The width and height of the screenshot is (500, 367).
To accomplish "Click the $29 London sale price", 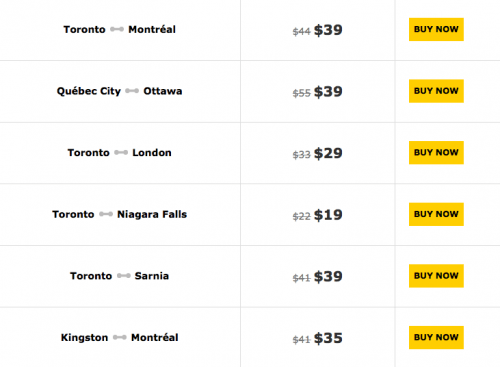I will click(328, 153).
